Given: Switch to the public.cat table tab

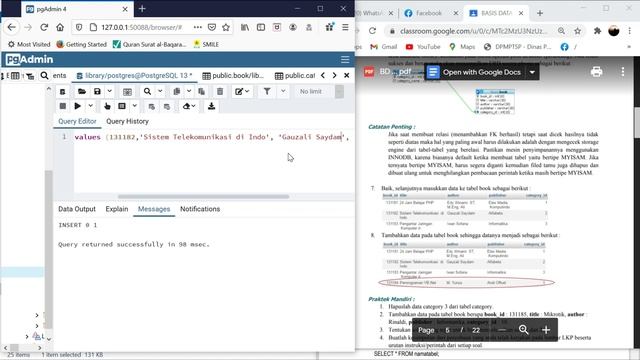Looking at the screenshot, I should pyautogui.click(x=295, y=76).
